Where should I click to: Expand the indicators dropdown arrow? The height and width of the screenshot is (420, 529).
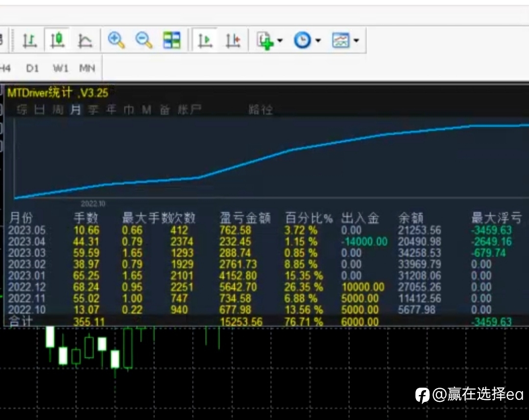pyautogui.click(x=280, y=41)
